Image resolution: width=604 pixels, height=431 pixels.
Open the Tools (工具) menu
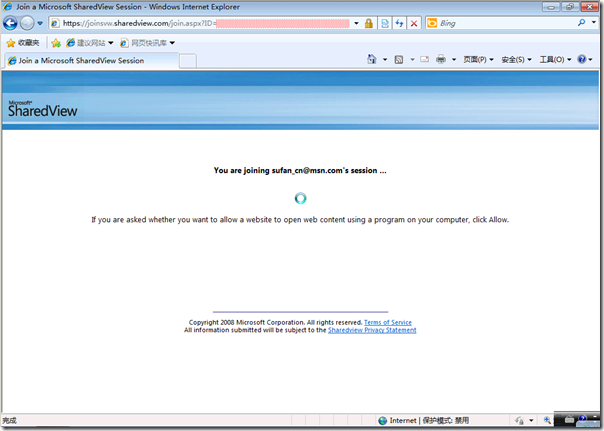tap(555, 59)
